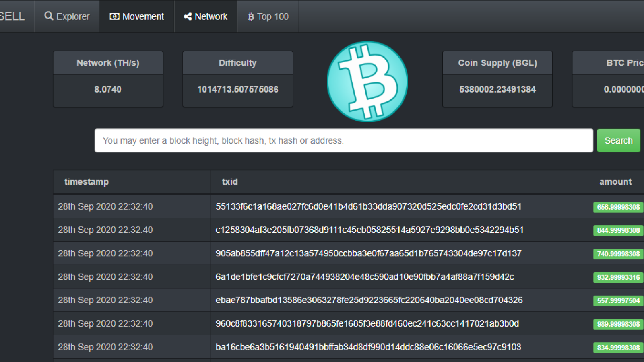Focus the block hash search field
The image size is (644, 362).
(x=344, y=141)
